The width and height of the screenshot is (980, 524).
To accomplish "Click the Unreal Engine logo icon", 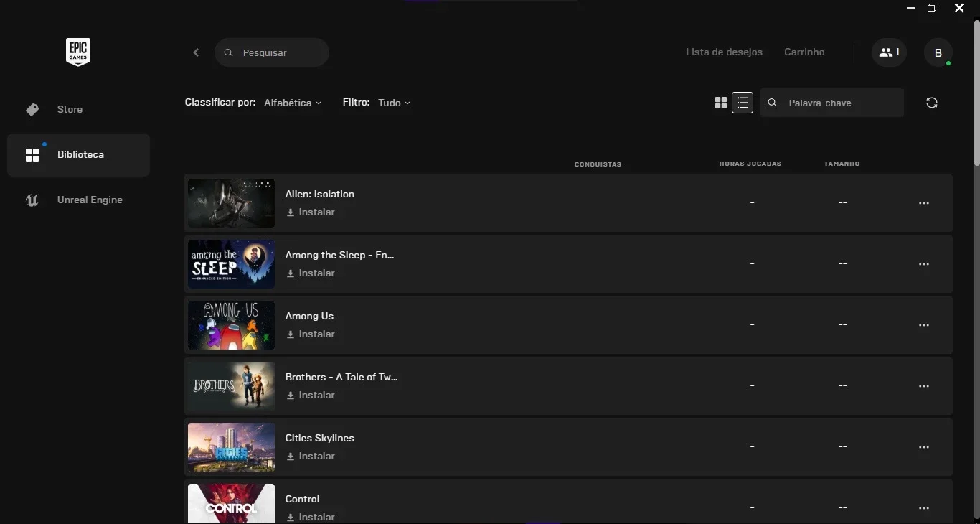I will (32, 200).
